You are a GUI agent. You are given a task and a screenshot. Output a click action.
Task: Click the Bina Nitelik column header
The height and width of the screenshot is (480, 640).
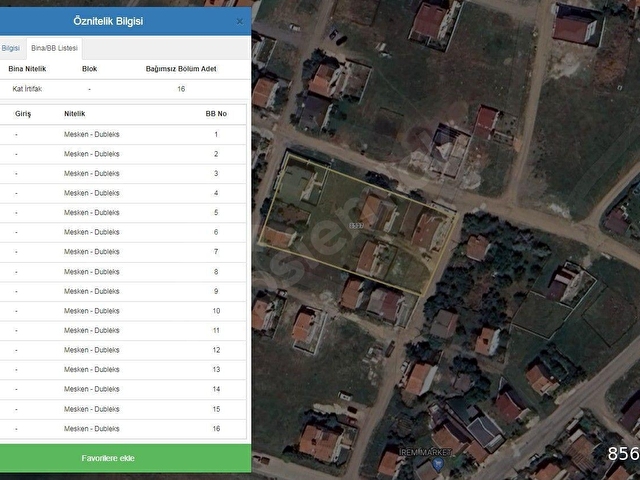pyautogui.click(x=27, y=69)
